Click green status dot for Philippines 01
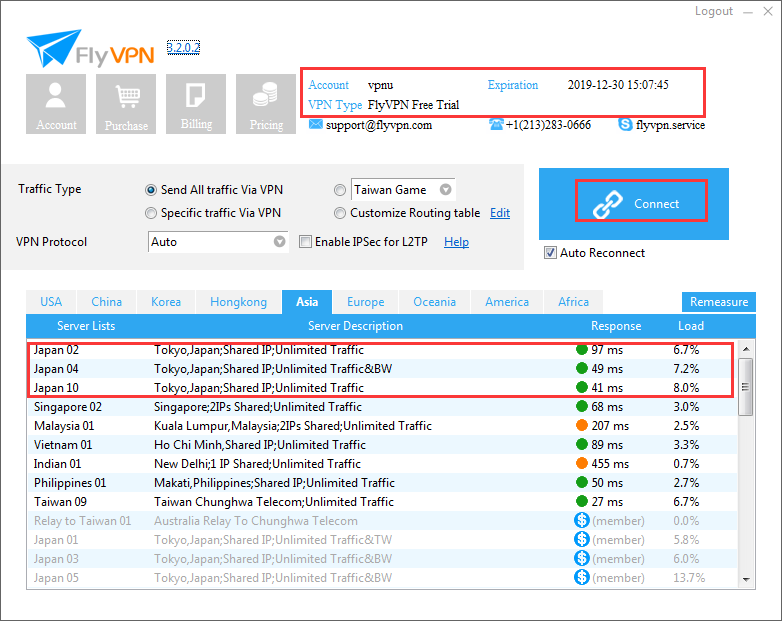The image size is (782, 621). [582, 482]
